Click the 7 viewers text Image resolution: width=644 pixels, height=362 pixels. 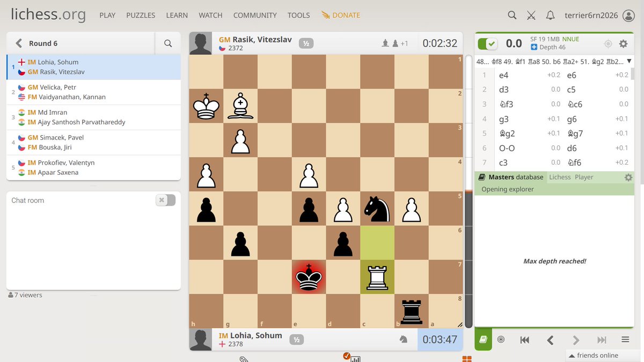point(25,295)
